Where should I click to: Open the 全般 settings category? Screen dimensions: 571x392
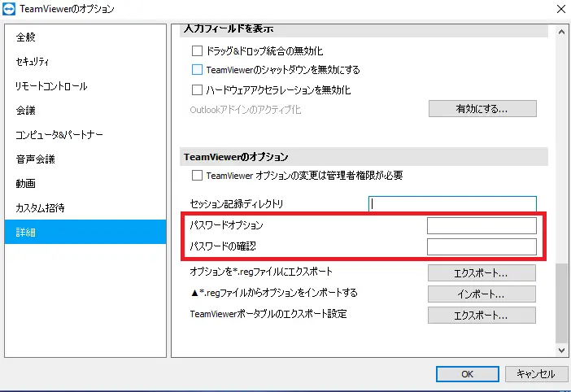[85, 37]
